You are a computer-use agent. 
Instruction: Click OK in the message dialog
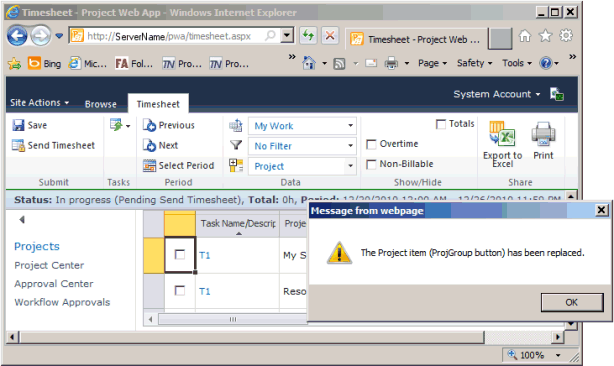[x=572, y=302]
